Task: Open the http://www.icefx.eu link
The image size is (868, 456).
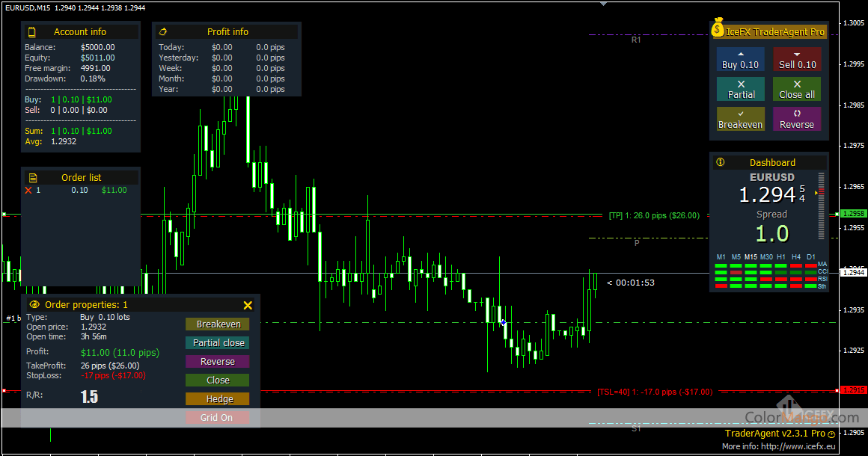Action: [x=798, y=446]
